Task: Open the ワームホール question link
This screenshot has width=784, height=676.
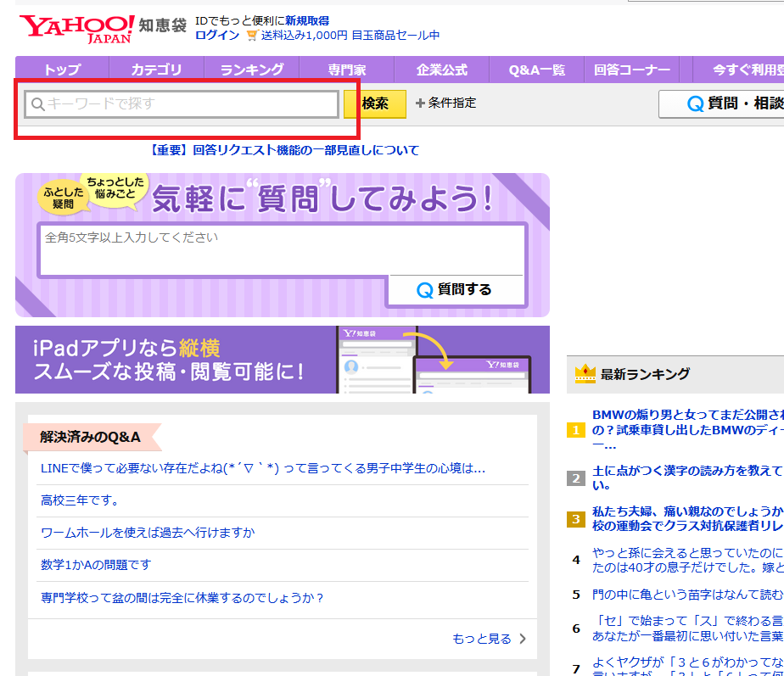Action: pyautogui.click(x=148, y=533)
